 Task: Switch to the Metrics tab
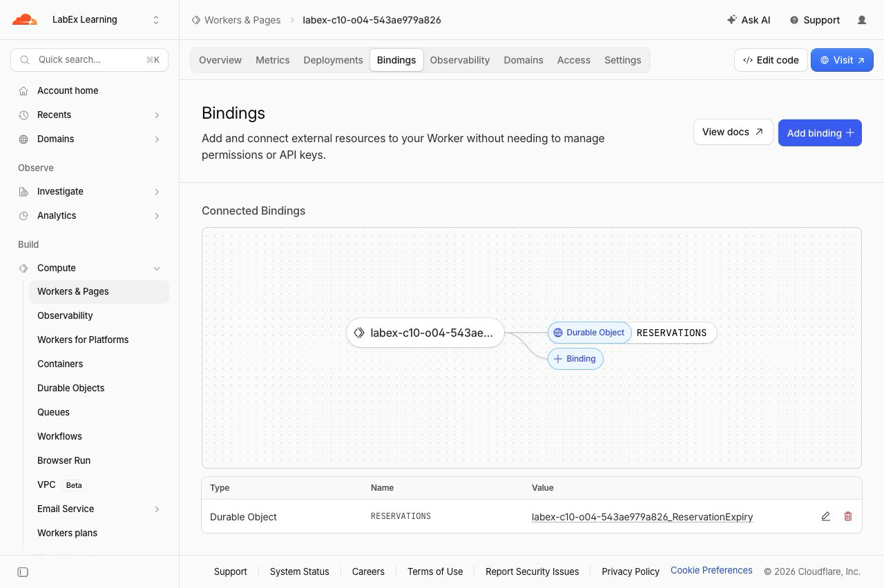[x=273, y=60]
